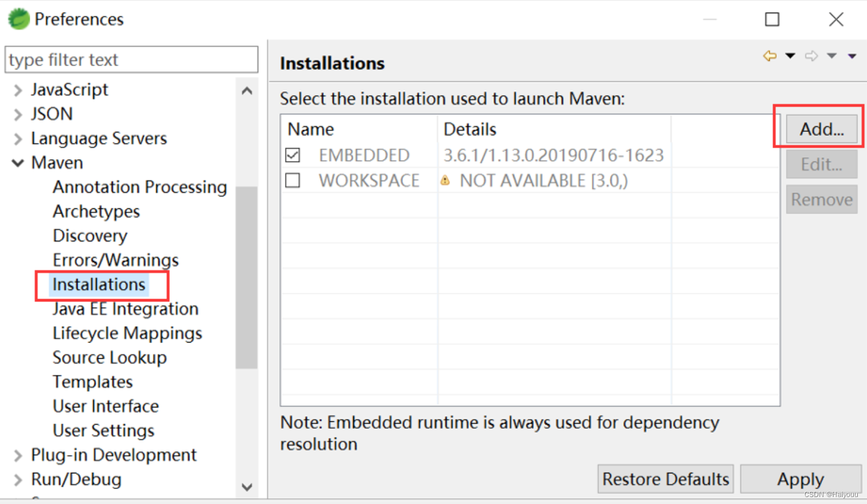The height and width of the screenshot is (504, 867).
Task: Expand the Plug-in Development section
Action: pos(17,455)
